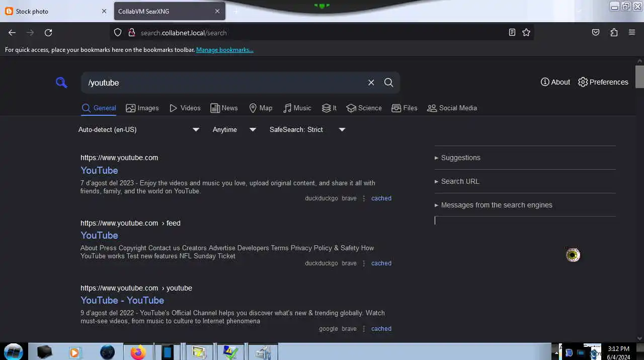
Task: Open the Firefox icon in the taskbar
Action: click(x=138, y=352)
